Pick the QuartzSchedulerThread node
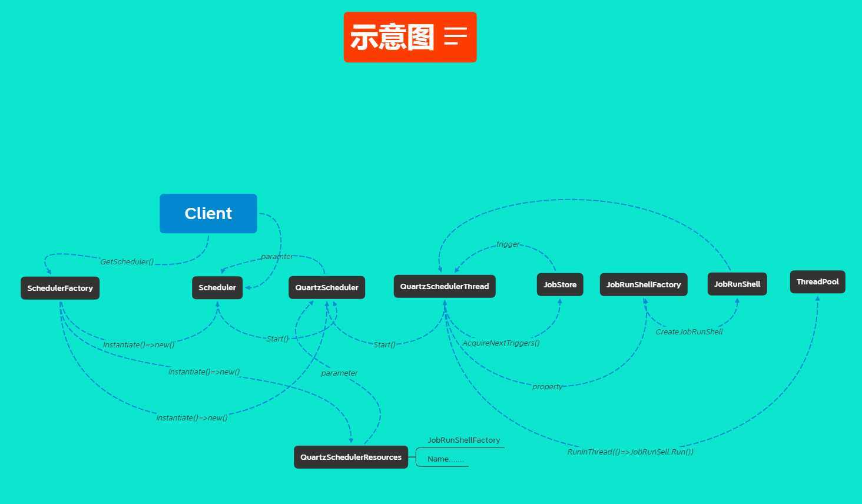862x504 pixels. [445, 287]
